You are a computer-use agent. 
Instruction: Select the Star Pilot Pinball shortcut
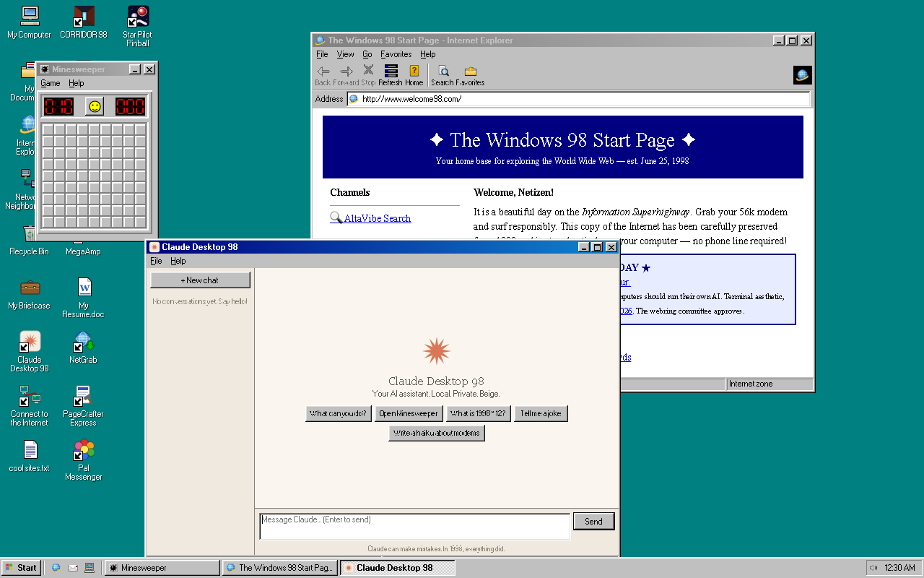click(x=138, y=26)
